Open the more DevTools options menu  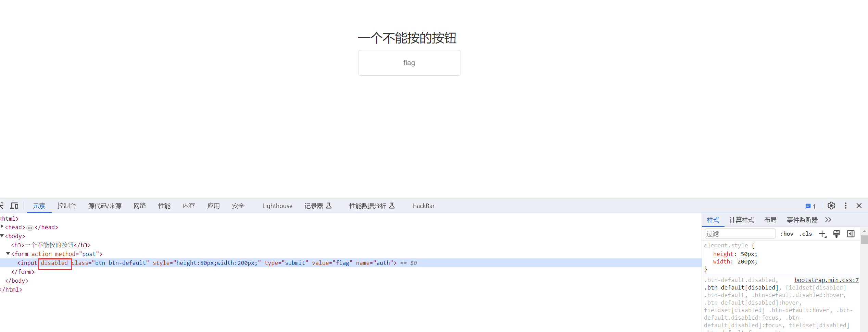pos(845,206)
